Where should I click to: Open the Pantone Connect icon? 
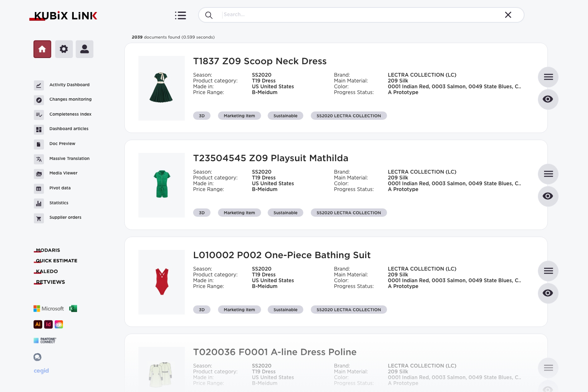pyautogui.click(x=45, y=341)
